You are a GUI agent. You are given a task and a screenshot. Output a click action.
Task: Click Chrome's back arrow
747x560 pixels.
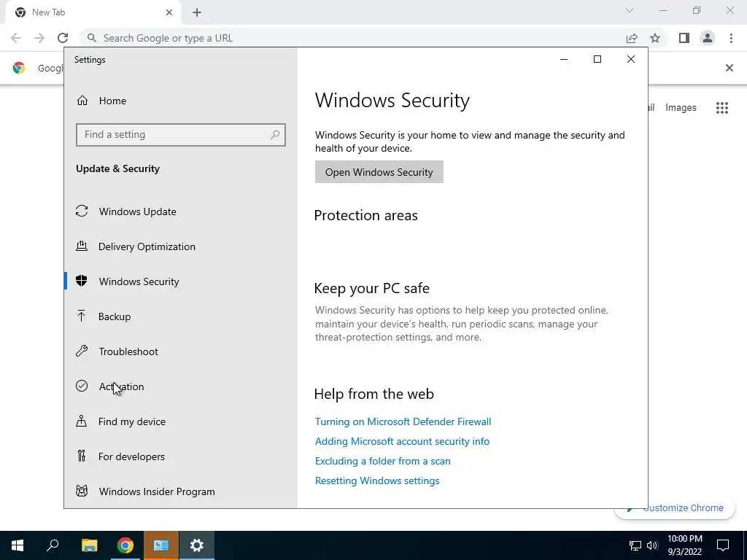(x=16, y=38)
